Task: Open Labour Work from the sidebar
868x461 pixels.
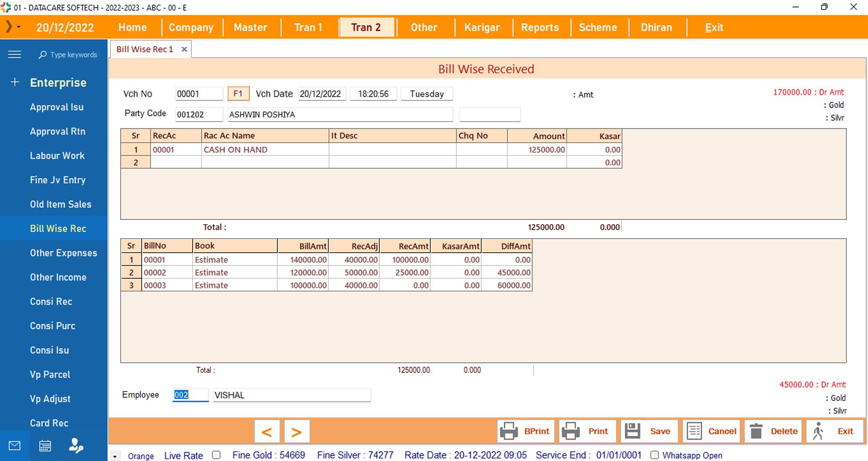Action: click(54, 156)
